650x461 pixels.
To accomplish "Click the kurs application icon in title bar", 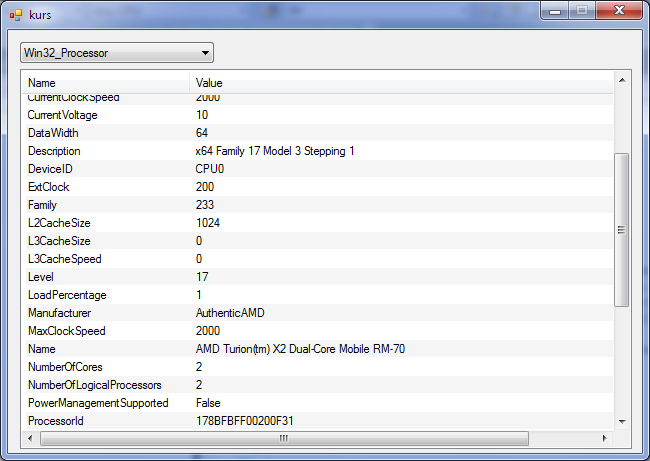I will coord(15,15).
